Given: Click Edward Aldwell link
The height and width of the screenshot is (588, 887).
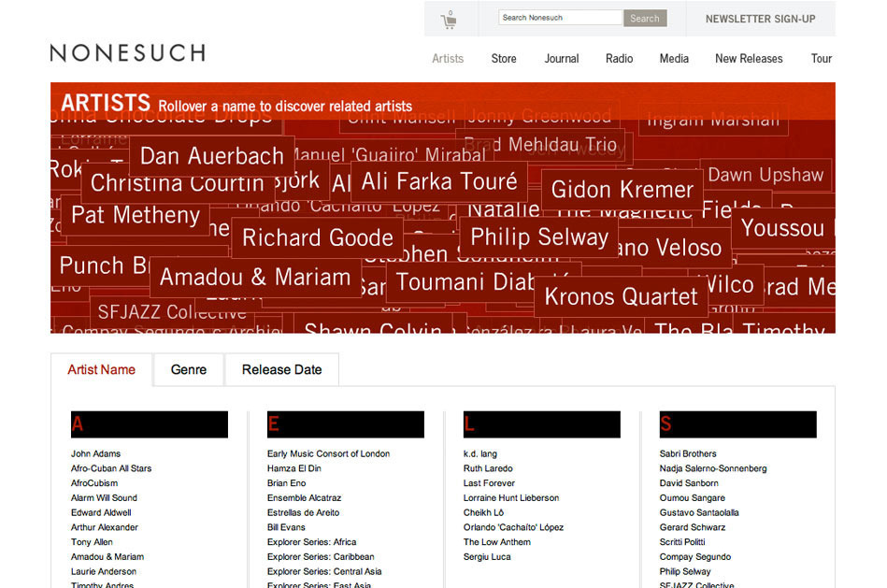Looking at the screenshot, I should coord(101,512).
